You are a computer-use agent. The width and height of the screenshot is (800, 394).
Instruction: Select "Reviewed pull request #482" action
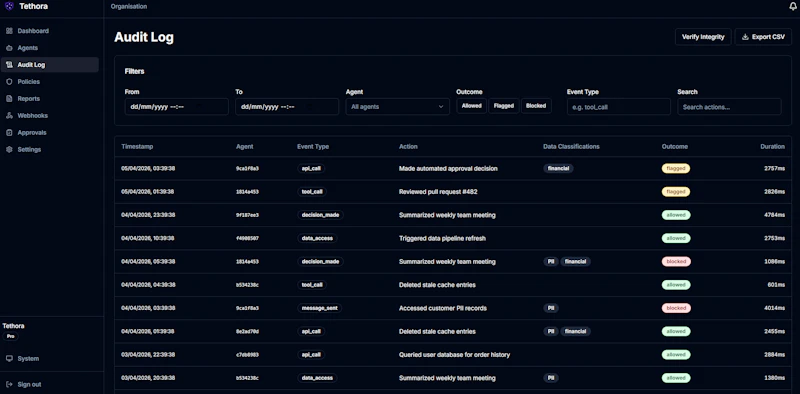(438, 192)
